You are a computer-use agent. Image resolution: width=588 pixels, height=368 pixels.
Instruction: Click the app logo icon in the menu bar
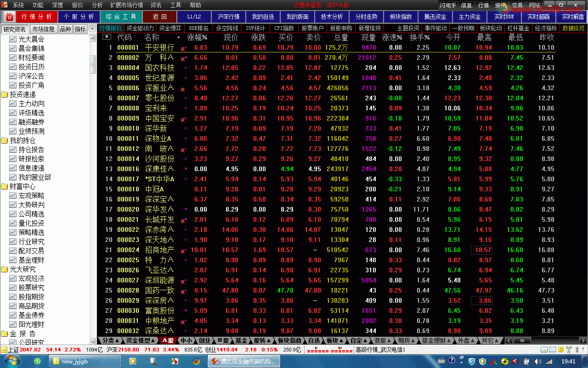pyautogui.click(x=4, y=5)
